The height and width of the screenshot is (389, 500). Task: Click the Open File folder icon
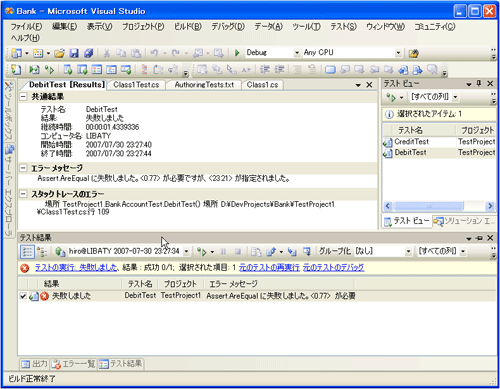coord(59,53)
